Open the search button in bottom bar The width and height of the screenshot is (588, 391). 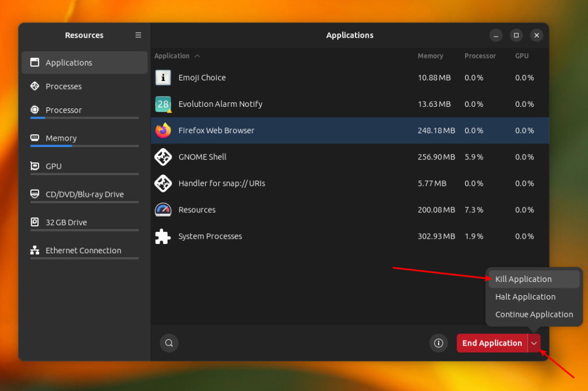[169, 343]
